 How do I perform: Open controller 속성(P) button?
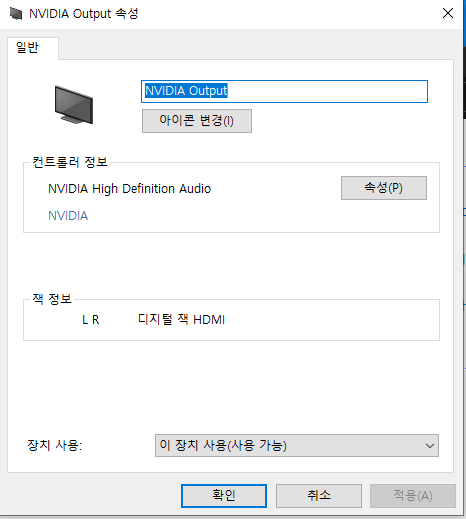coord(384,188)
